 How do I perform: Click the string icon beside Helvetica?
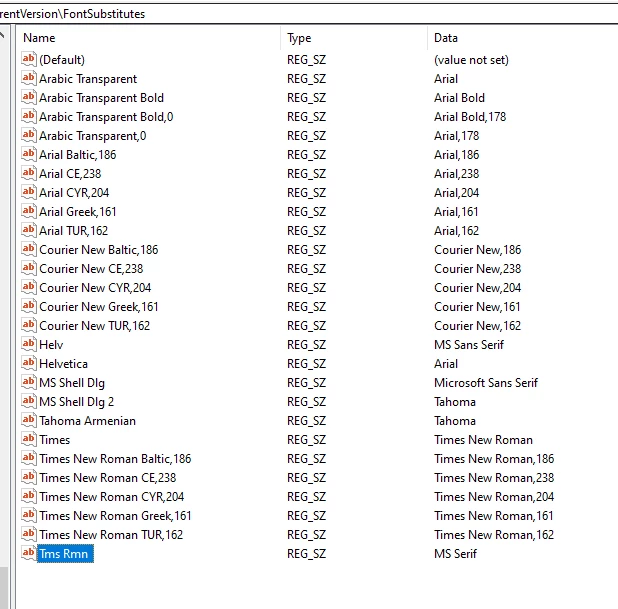tap(29, 363)
